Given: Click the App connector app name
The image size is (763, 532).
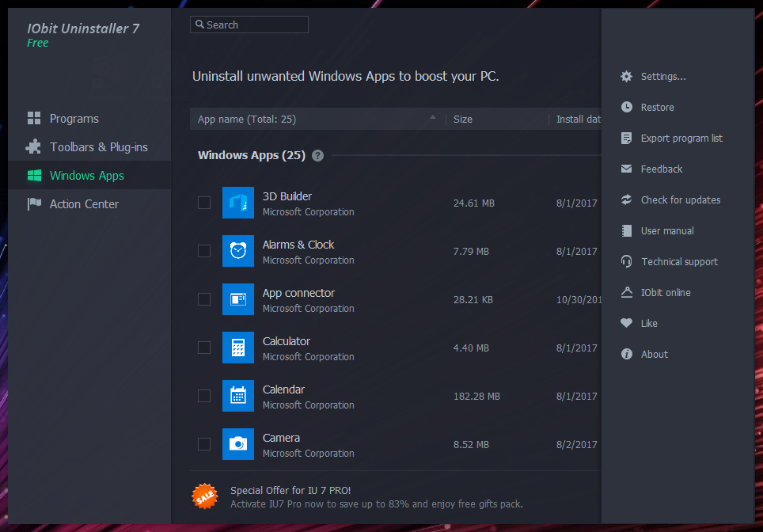Looking at the screenshot, I should tap(298, 293).
